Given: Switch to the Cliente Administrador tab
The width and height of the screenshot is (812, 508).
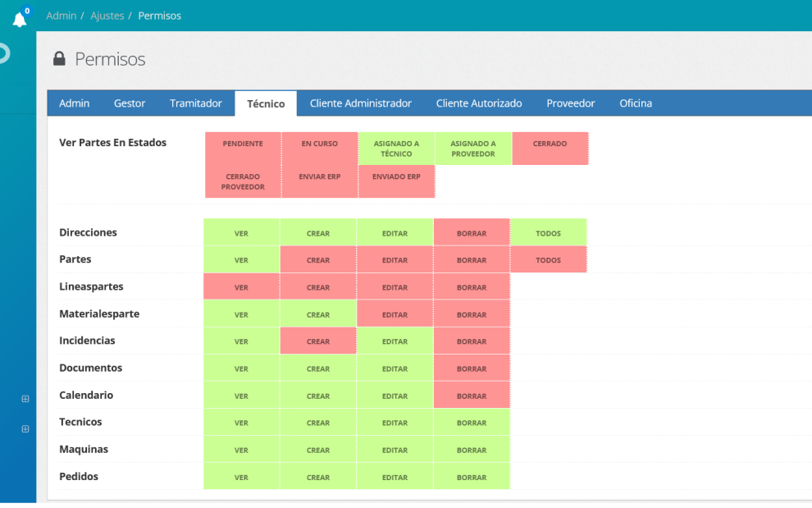Looking at the screenshot, I should pyautogui.click(x=361, y=103).
